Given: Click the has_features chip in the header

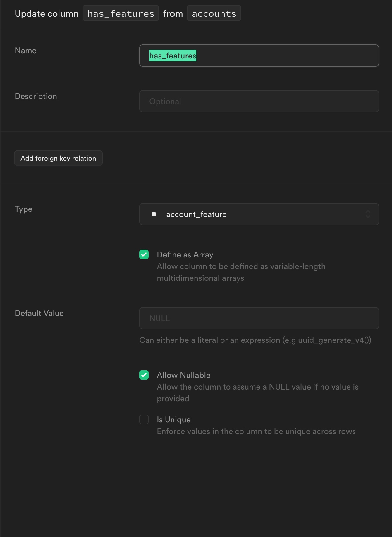Looking at the screenshot, I should 121,13.
